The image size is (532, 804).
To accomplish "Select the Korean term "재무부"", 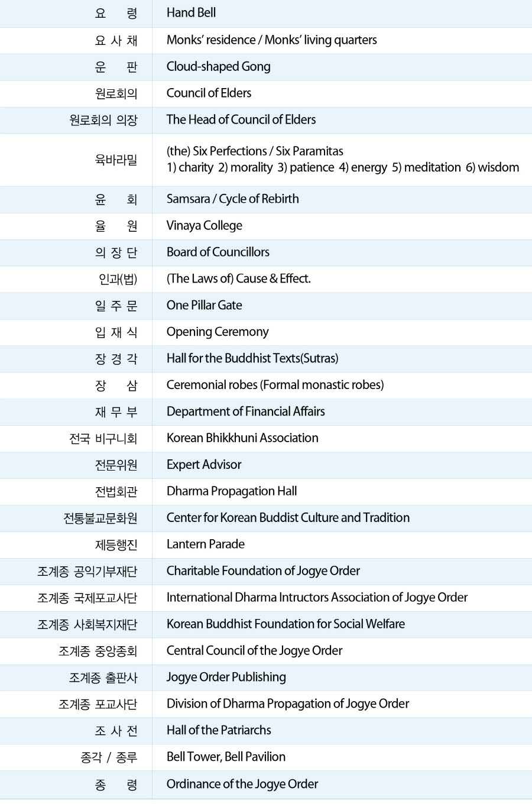I will [x=116, y=412].
